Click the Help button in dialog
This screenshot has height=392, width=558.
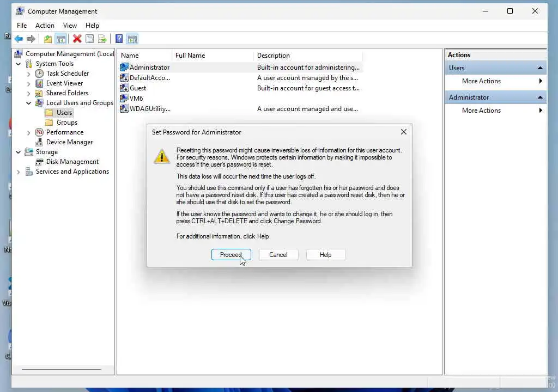pos(326,255)
